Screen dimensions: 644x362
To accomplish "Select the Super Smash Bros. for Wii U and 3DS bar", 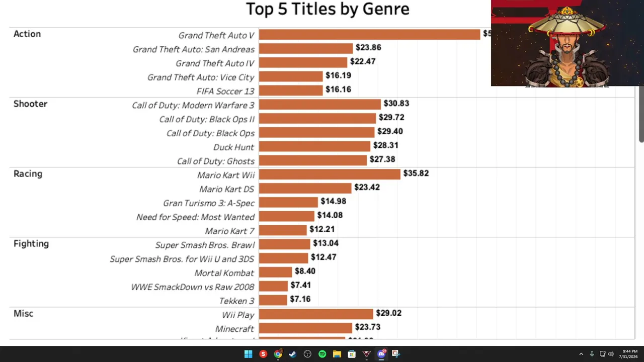I will [283, 258].
